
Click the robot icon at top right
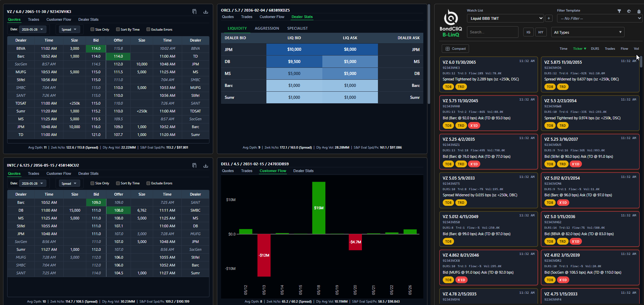(639, 11)
